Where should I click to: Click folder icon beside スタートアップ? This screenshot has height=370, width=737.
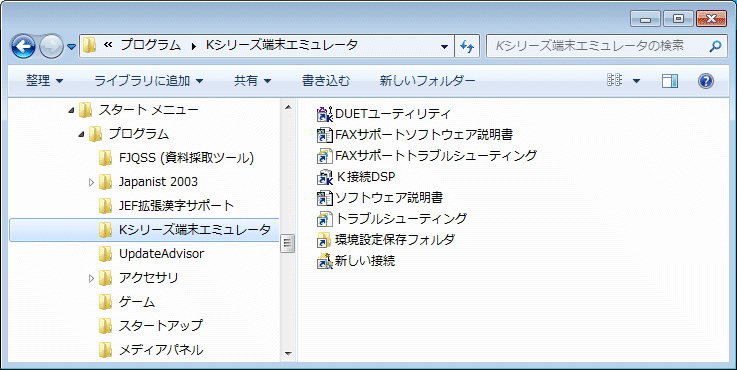coord(106,326)
